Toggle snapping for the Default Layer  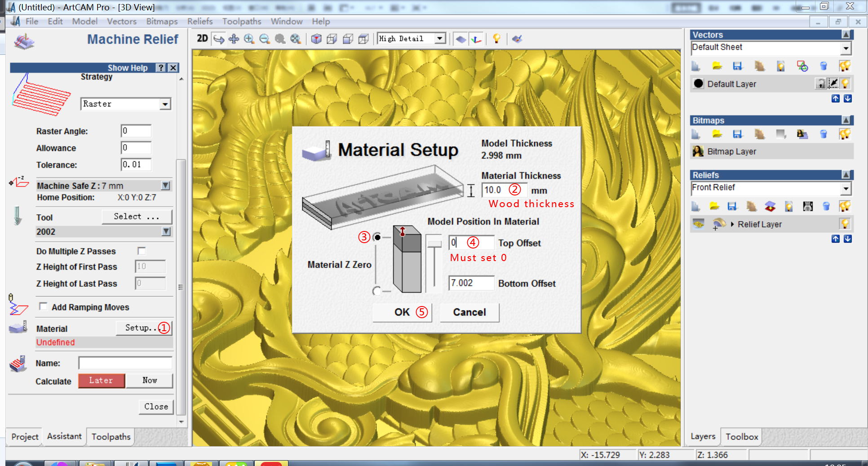(833, 83)
